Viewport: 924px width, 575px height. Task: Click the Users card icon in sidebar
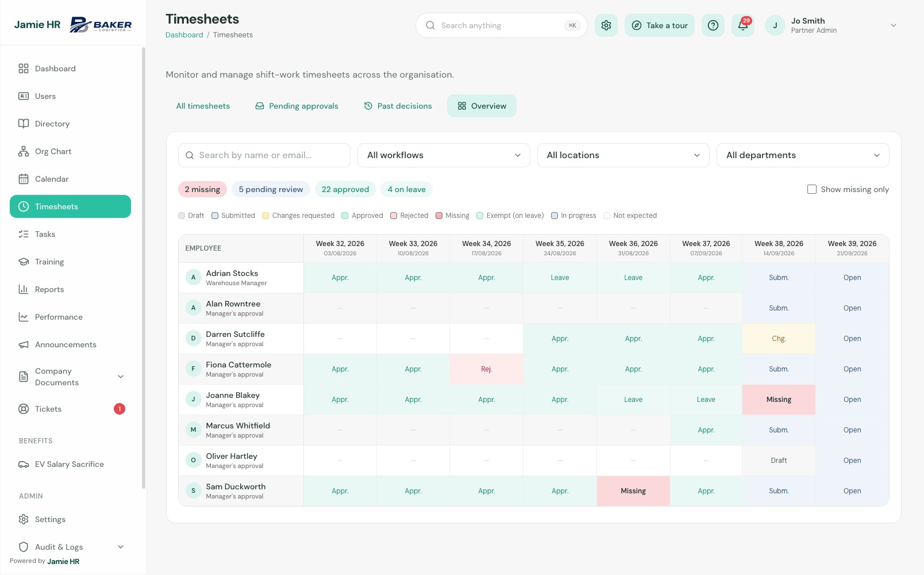24,96
